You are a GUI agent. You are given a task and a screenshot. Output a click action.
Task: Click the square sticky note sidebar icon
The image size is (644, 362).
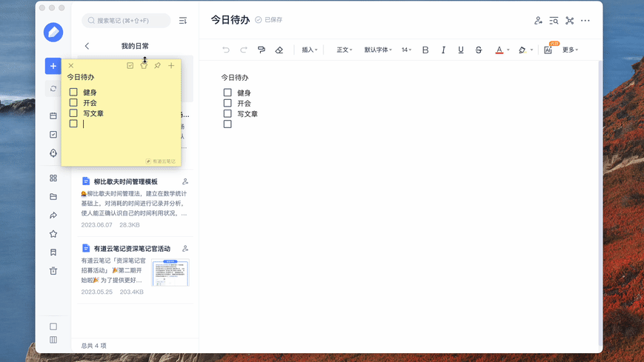(x=53, y=326)
